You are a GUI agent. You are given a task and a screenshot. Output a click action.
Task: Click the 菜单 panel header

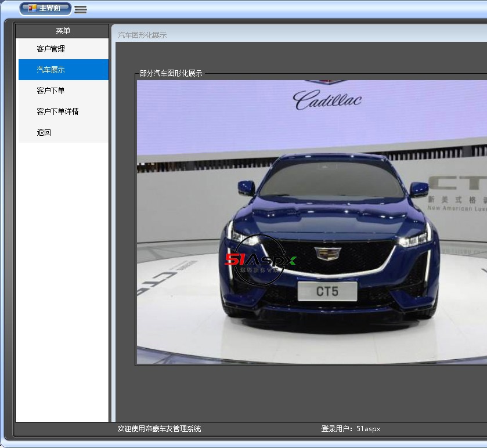(x=63, y=31)
